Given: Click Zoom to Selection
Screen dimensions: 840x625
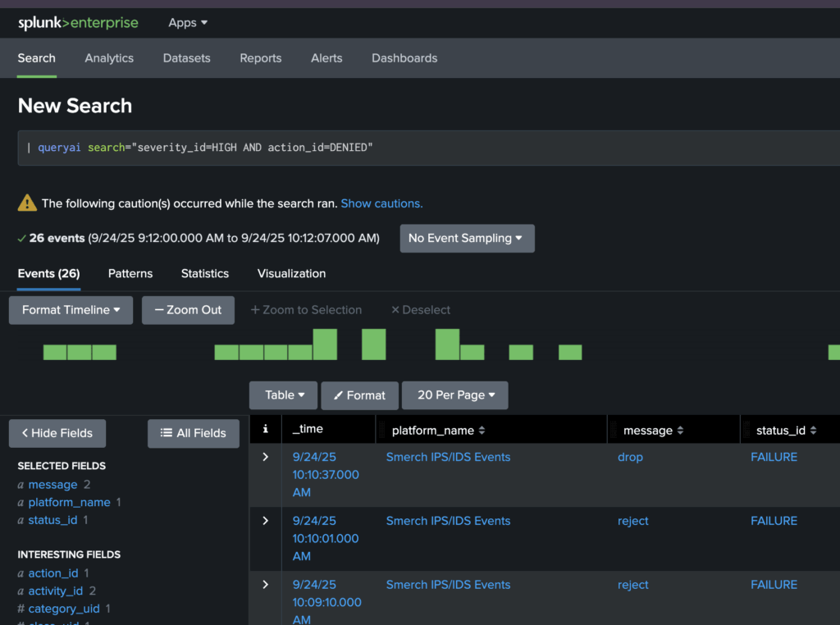Looking at the screenshot, I should 307,310.
